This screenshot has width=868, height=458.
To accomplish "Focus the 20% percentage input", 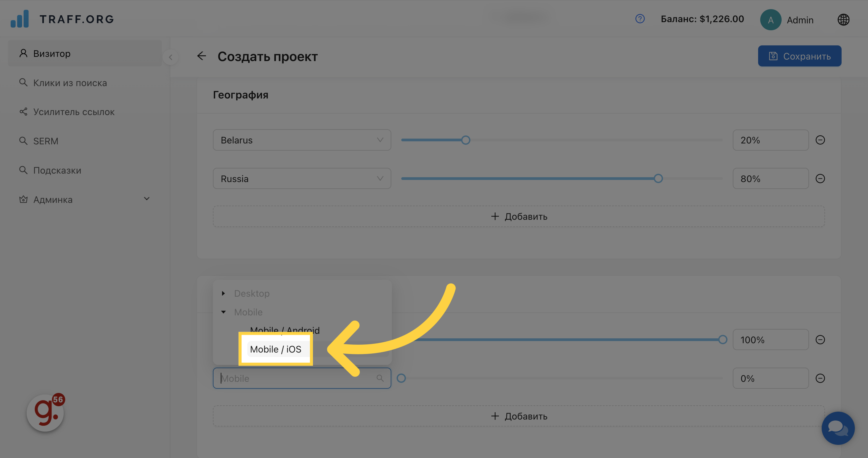I will click(x=771, y=140).
